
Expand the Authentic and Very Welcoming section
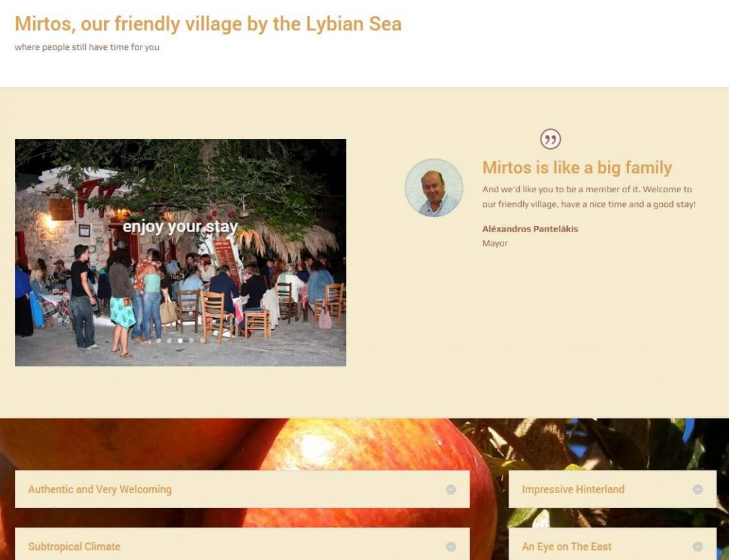(x=242, y=489)
